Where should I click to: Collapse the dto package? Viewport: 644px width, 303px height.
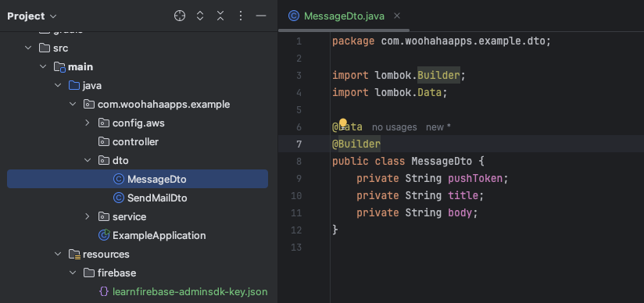point(87,161)
